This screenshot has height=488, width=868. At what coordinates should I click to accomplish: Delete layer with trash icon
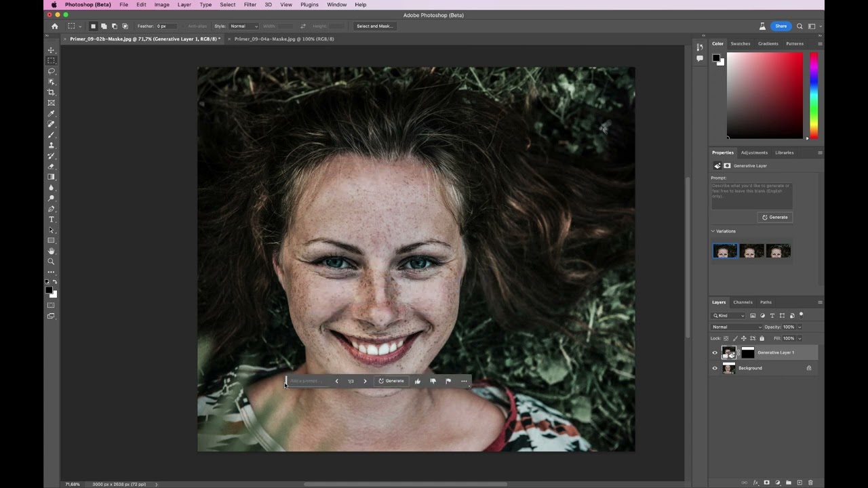(x=810, y=483)
